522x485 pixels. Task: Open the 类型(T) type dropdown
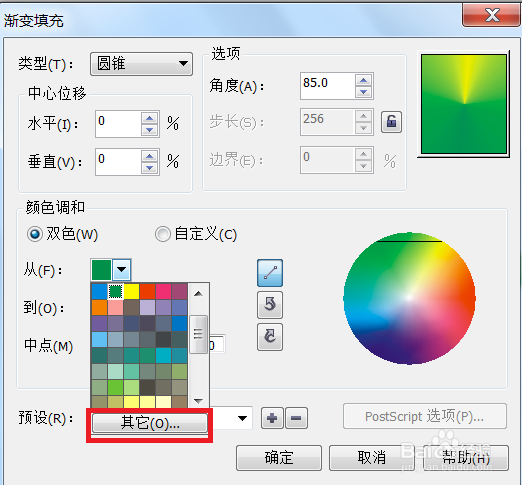pos(141,64)
